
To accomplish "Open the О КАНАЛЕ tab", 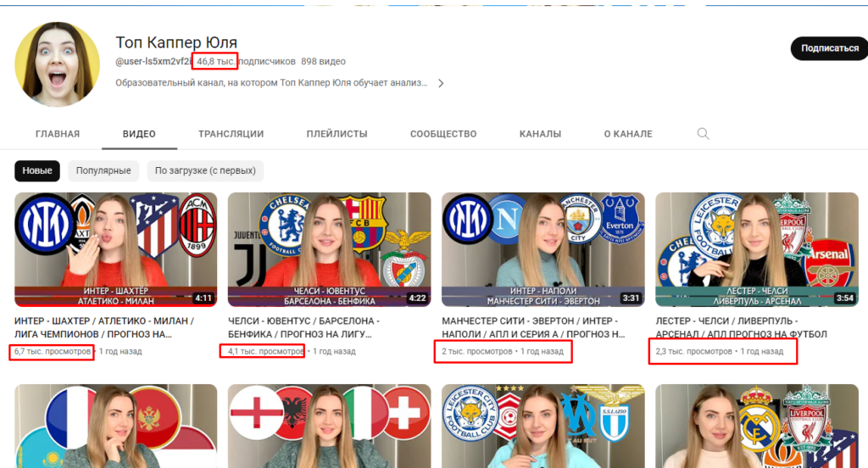I will point(628,134).
